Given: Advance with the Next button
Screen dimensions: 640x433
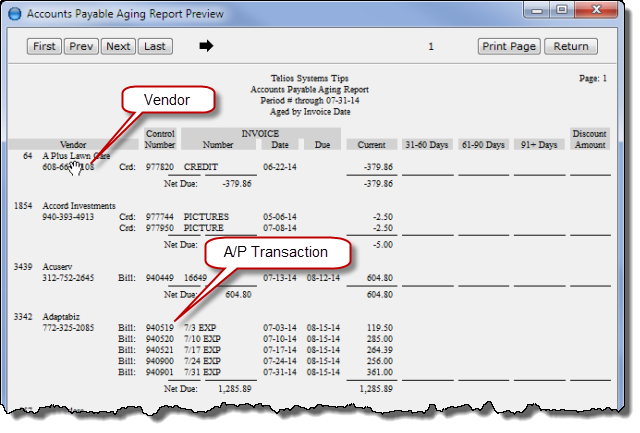Looking at the screenshot, I should pyautogui.click(x=118, y=46).
